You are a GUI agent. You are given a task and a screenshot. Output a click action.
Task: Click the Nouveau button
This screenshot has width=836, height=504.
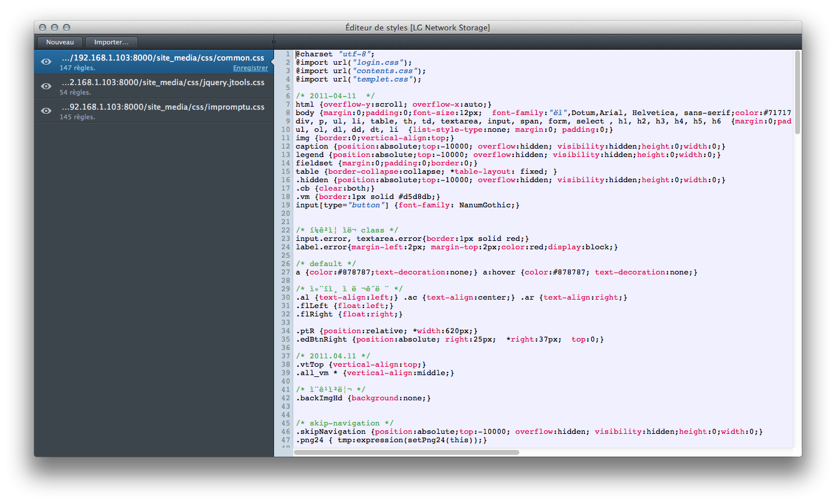tap(60, 42)
